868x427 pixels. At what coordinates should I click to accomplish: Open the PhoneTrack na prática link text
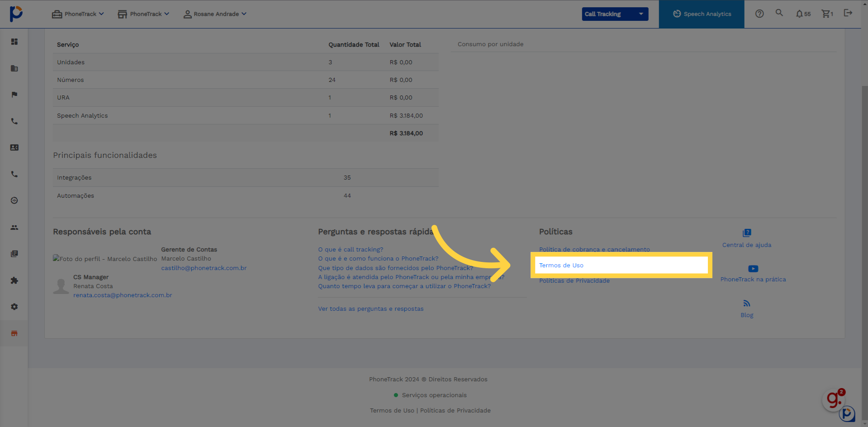(753, 279)
